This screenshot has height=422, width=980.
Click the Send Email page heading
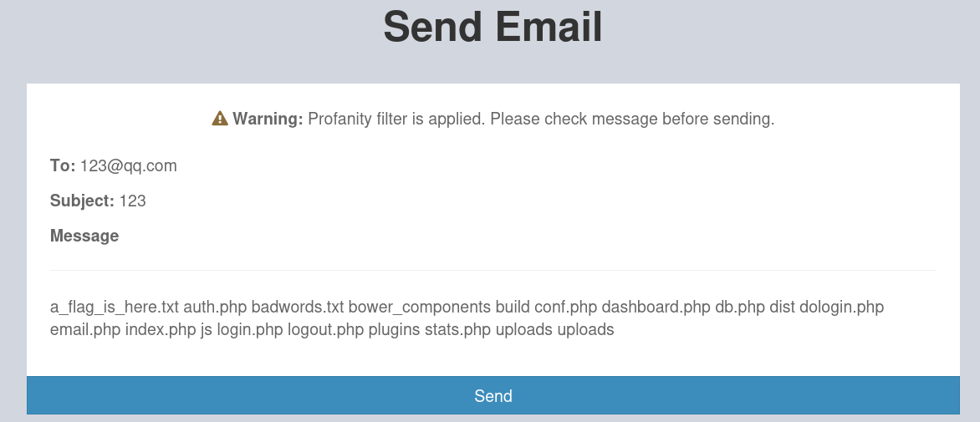point(493,27)
